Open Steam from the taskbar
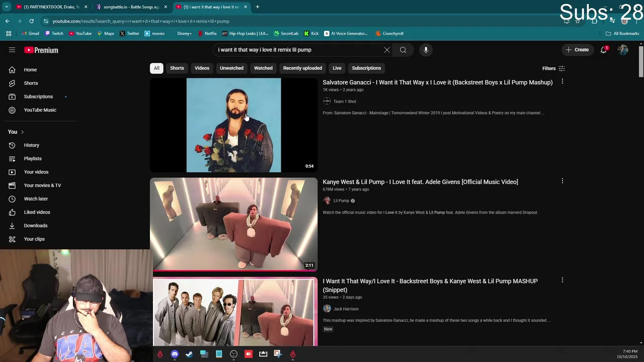Image resolution: width=644 pixels, height=362 pixels. (189, 354)
